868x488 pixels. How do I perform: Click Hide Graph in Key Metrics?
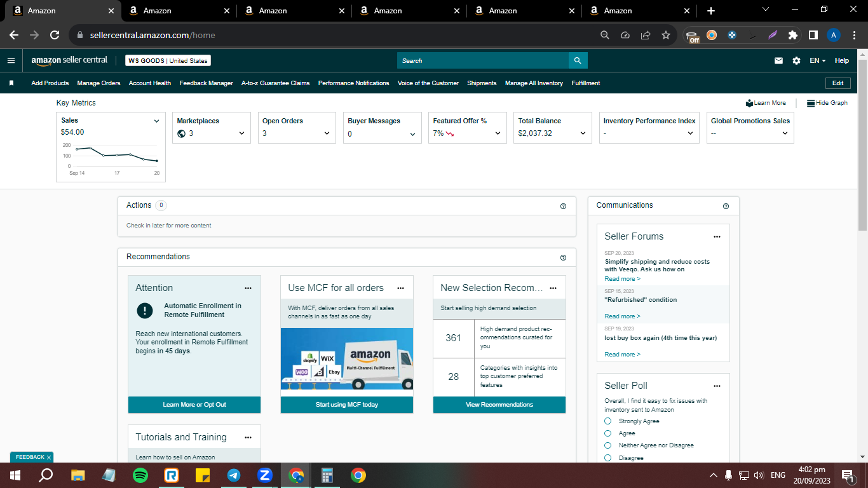(827, 103)
